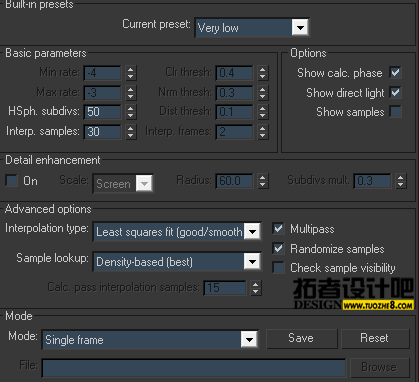Click the Save button

[x=302, y=338]
